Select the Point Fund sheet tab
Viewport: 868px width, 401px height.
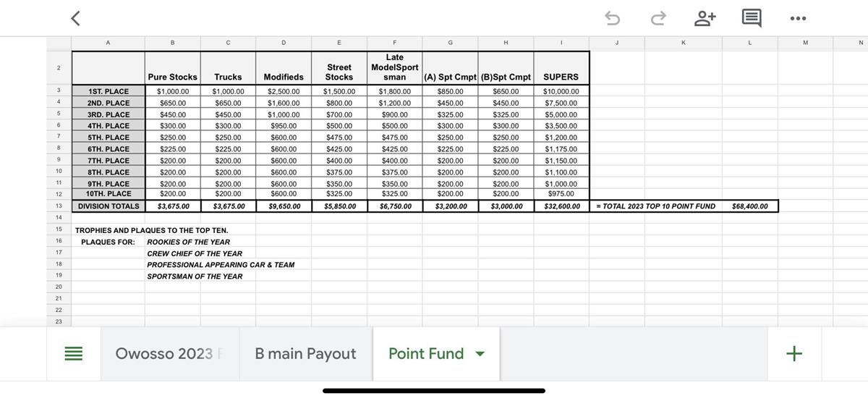click(426, 354)
